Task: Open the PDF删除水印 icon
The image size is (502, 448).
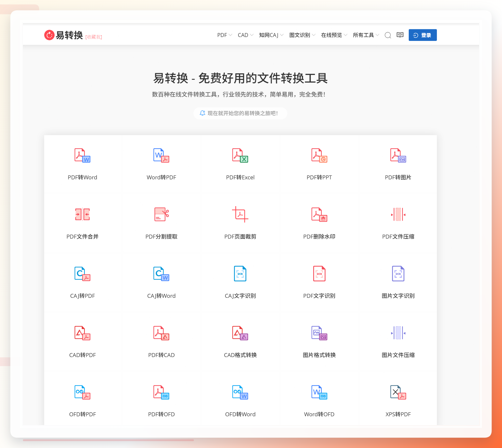Action: (x=319, y=214)
